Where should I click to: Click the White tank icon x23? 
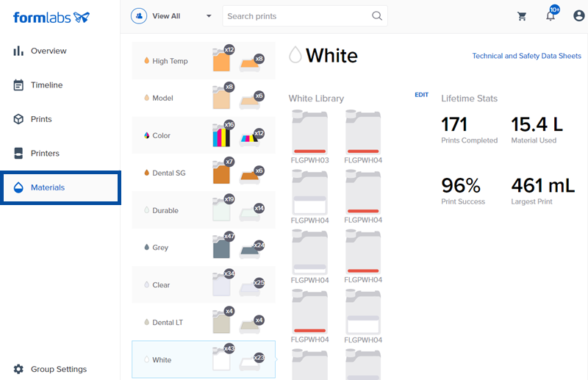(250, 364)
